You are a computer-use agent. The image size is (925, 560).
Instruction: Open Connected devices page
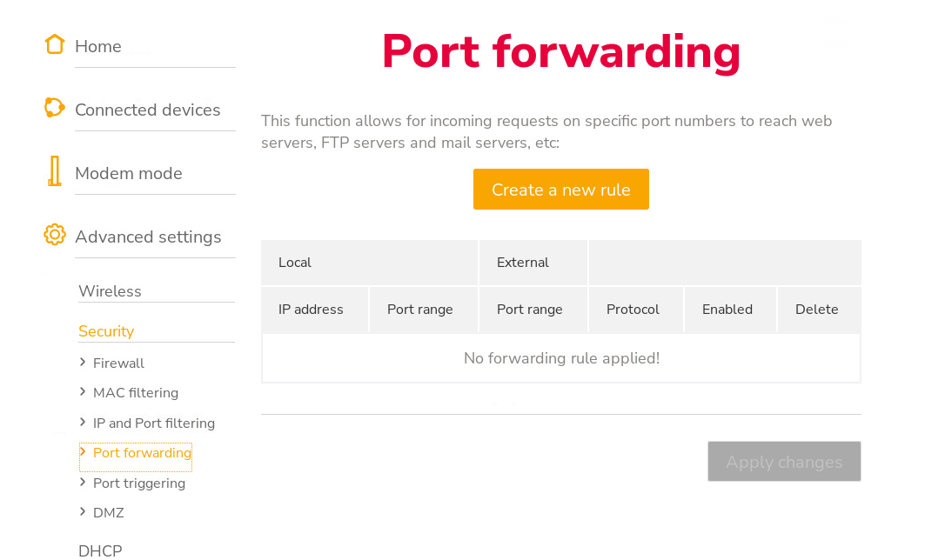point(148,110)
